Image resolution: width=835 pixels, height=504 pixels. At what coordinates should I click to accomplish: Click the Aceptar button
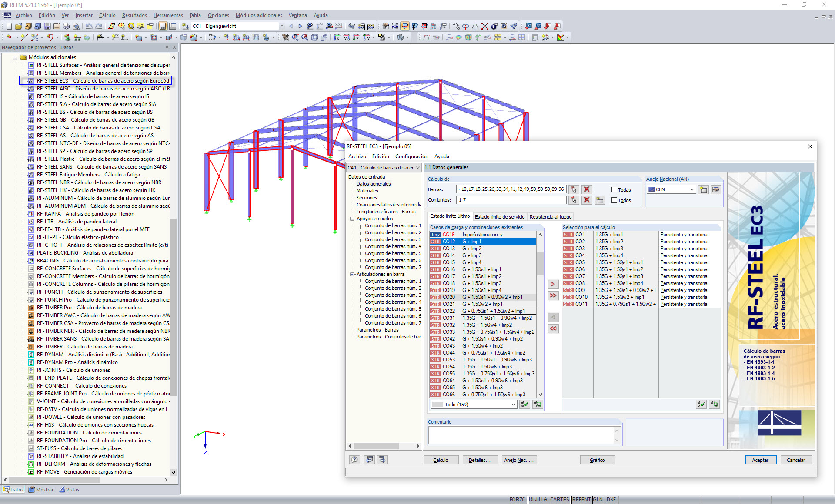tap(760, 460)
